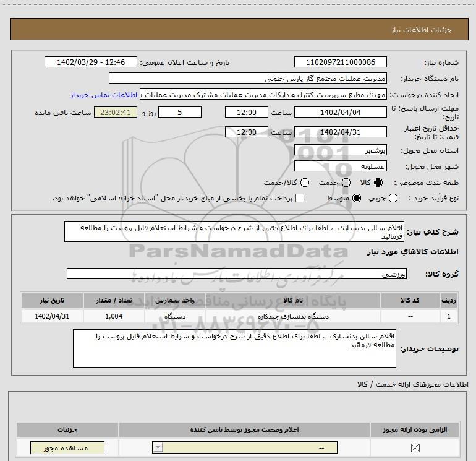Toggle the Islamic treasury payment checkbox
Image resolution: width=476 pixels, height=461 pixels.
coord(300,198)
